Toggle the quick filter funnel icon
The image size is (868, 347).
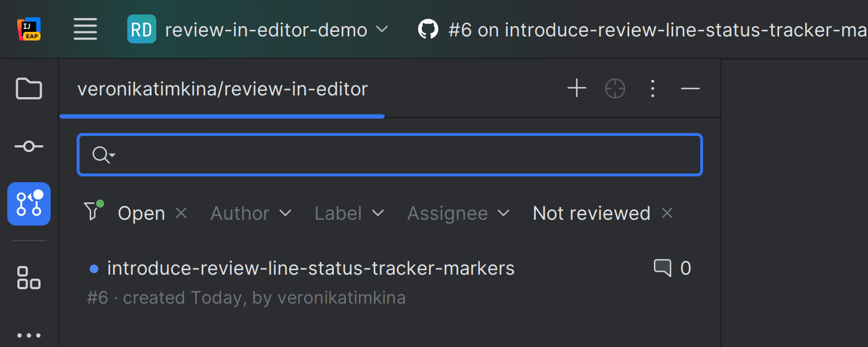pos(93,212)
